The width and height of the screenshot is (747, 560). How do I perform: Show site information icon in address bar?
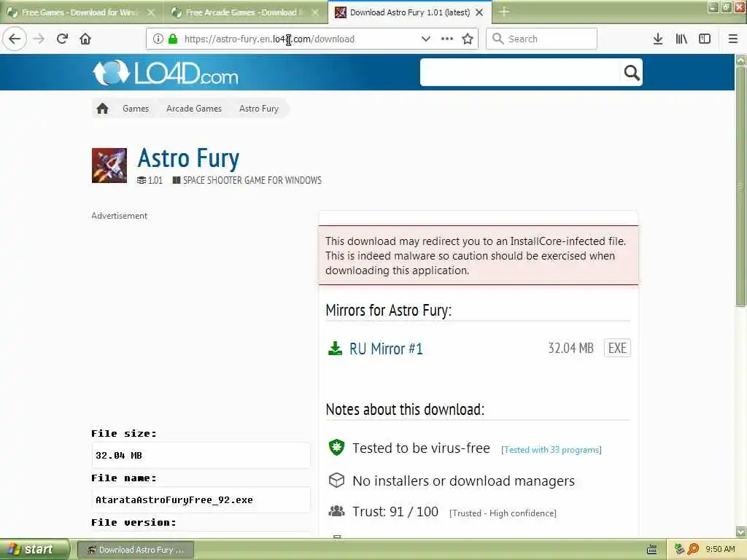(x=158, y=39)
